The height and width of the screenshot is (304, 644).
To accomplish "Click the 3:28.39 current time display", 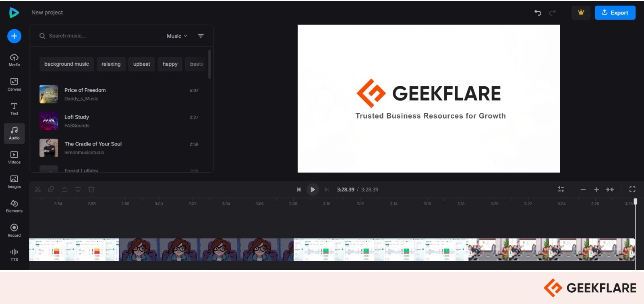I will pos(346,189).
